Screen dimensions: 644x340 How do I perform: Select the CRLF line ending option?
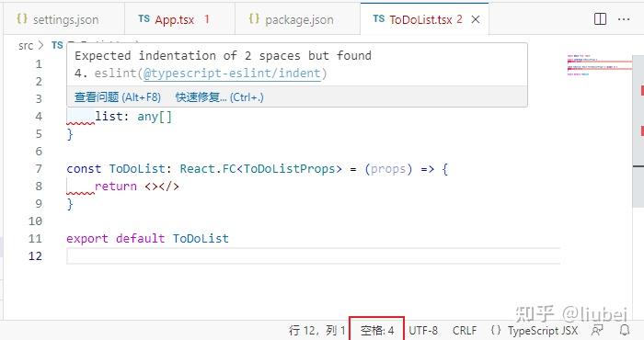click(465, 330)
